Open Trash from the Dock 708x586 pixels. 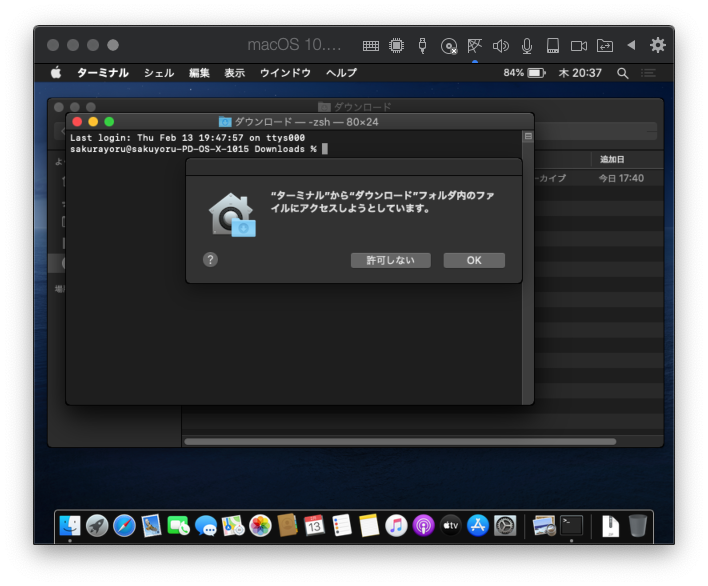click(638, 526)
